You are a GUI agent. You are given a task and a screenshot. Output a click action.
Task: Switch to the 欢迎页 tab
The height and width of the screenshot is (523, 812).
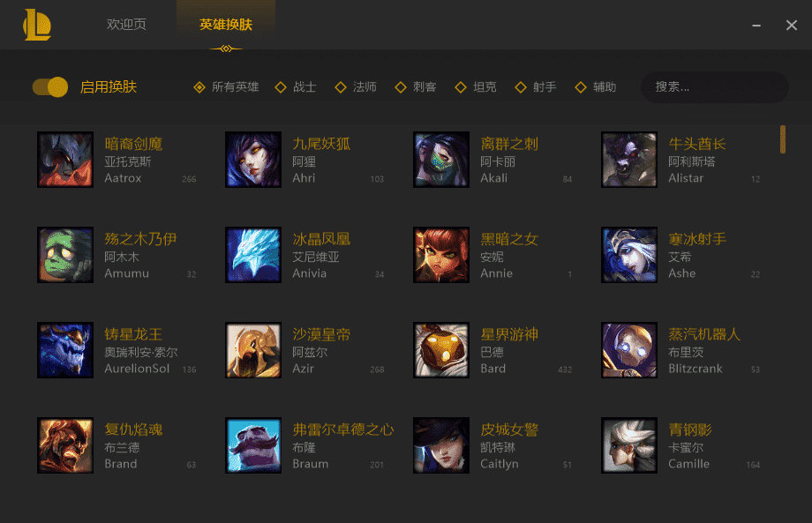click(x=126, y=25)
